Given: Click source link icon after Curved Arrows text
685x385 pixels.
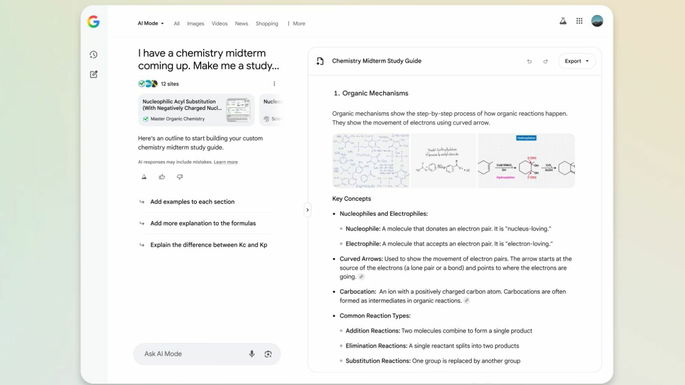Looking at the screenshot, I should [361, 277].
